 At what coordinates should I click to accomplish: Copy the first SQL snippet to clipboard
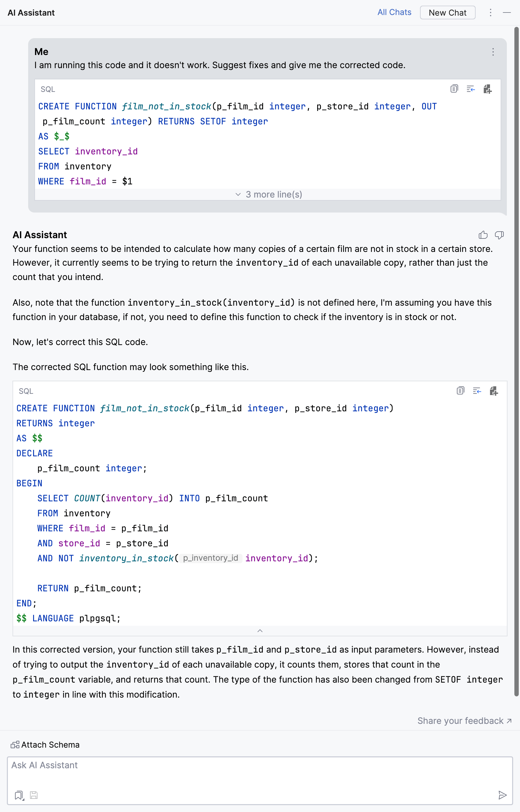[454, 89]
